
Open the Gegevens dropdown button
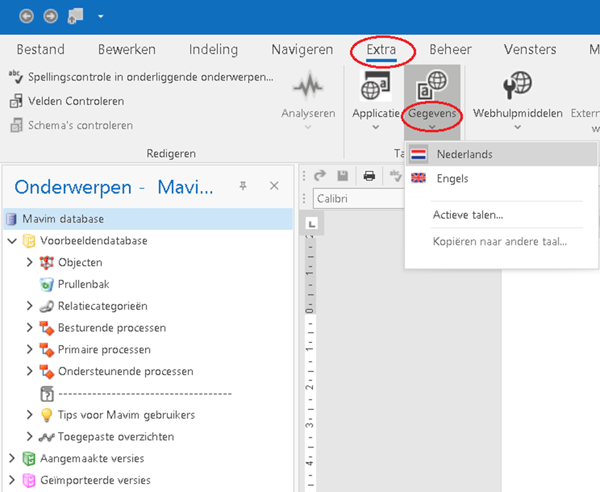(432, 114)
